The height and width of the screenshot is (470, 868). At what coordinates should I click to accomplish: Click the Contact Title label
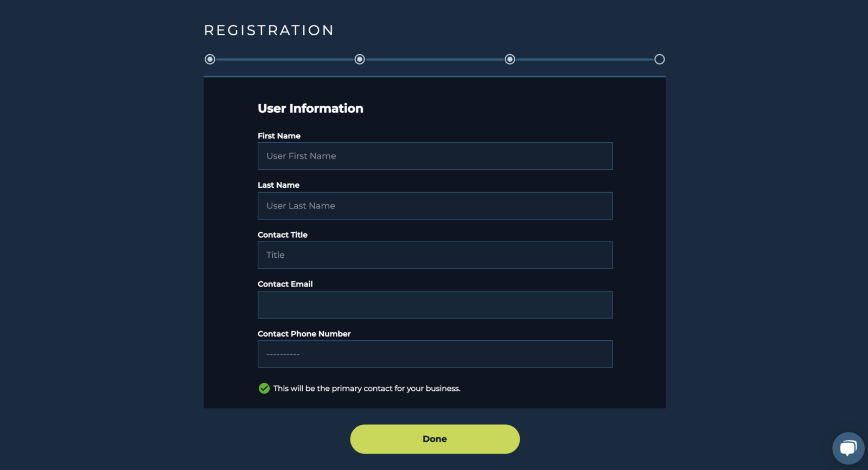283,235
